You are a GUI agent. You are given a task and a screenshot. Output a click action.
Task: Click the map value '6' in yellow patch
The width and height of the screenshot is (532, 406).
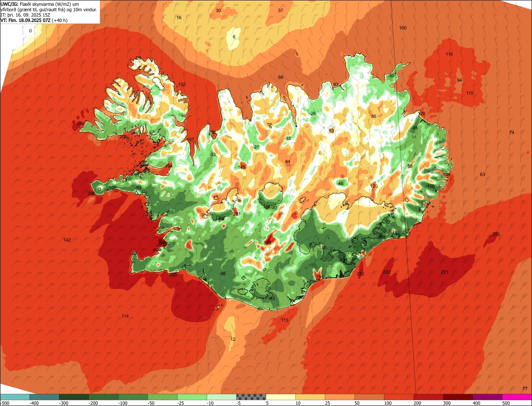point(234,37)
